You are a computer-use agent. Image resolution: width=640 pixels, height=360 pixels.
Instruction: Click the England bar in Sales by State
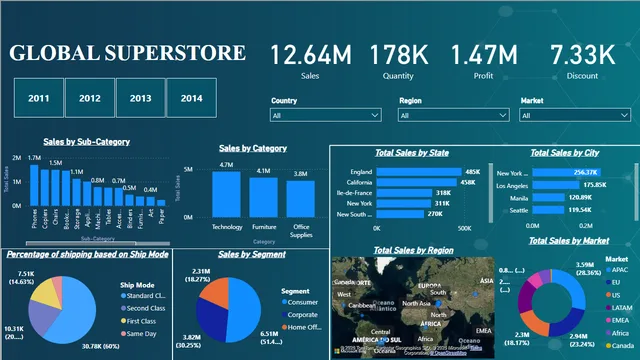[x=419, y=172]
